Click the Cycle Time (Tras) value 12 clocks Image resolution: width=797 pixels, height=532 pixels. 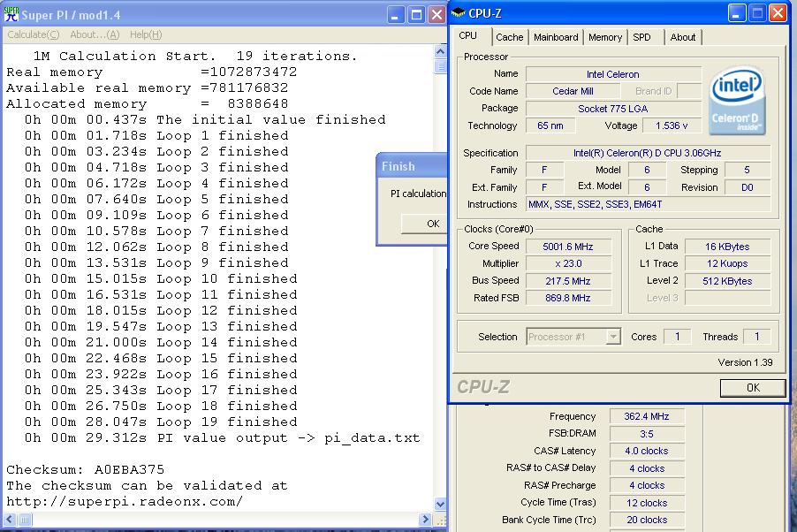pos(647,503)
